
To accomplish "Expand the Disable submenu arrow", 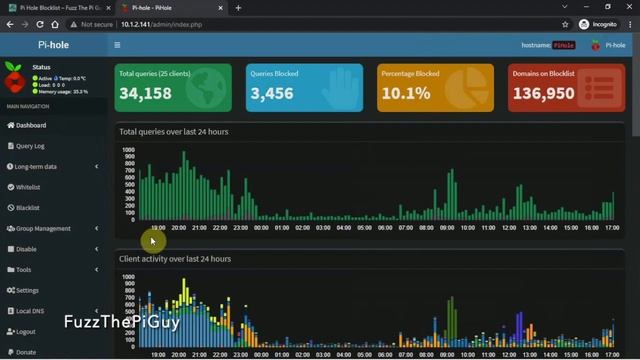I will click(x=96, y=249).
